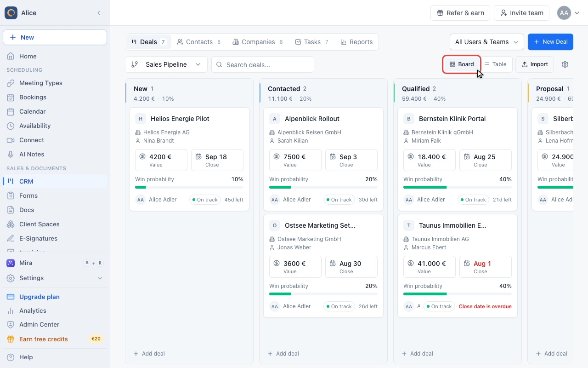Viewport: 588px width, 368px height.
Task: Open E-Signatures in the sidebar
Action: 55,238
